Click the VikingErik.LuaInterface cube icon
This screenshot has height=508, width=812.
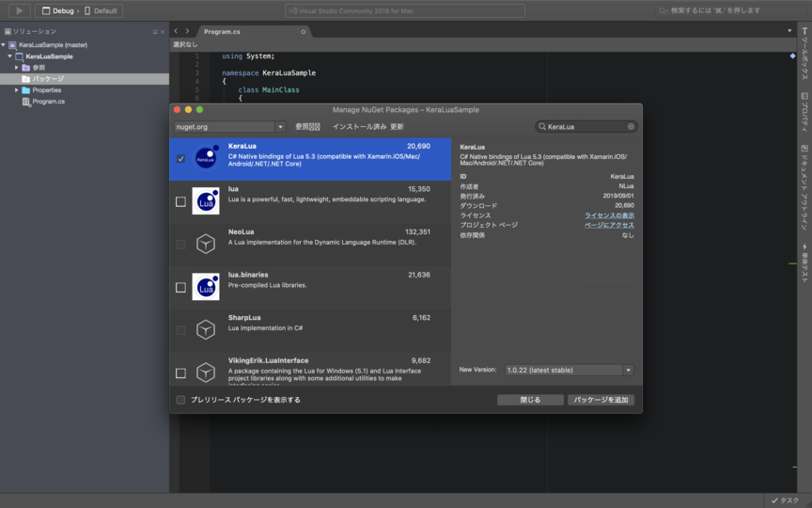click(206, 373)
